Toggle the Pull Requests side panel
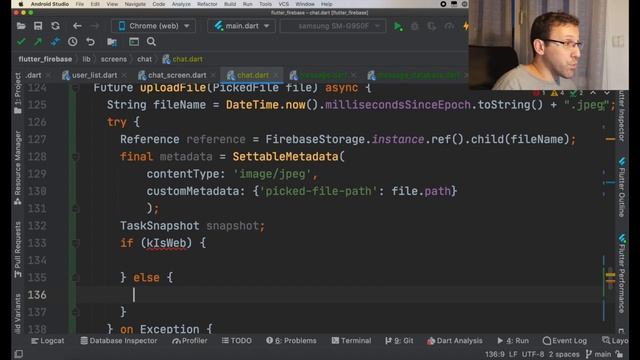This screenshot has width=640, height=360. pyautogui.click(x=18, y=250)
